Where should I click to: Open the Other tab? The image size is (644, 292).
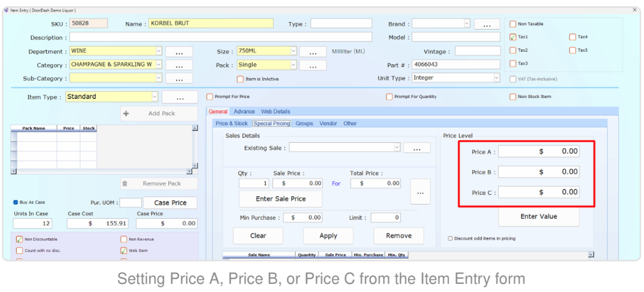(350, 123)
